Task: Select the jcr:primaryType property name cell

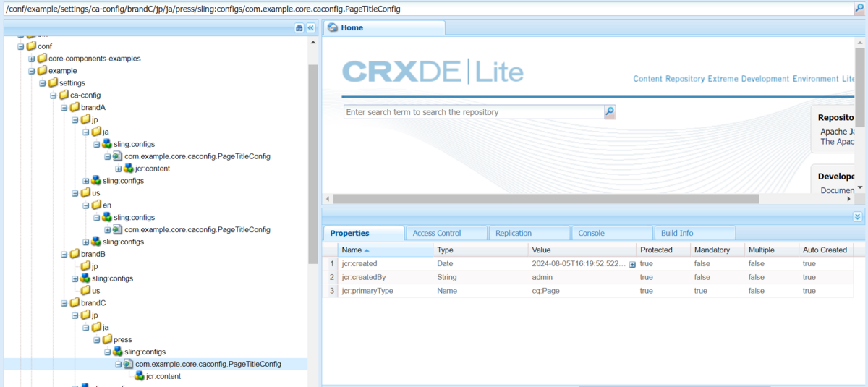Action: (x=369, y=291)
